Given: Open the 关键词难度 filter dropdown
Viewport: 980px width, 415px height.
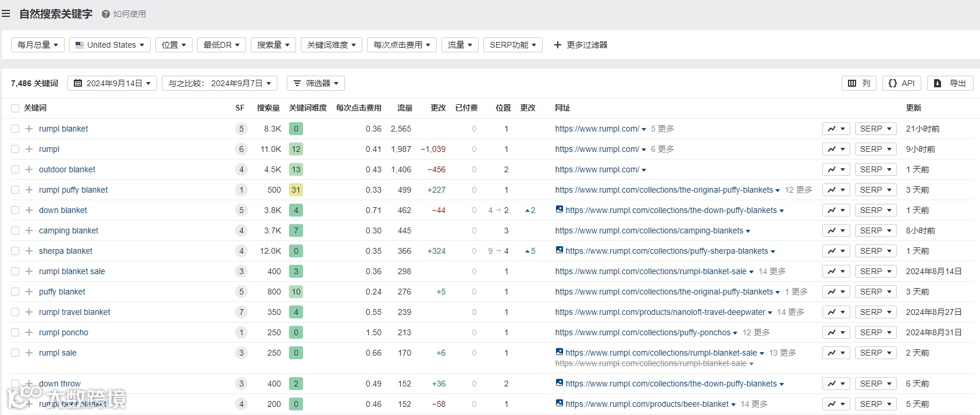Looking at the screenshot, I should pyautogui.click(x=332, y=45).
